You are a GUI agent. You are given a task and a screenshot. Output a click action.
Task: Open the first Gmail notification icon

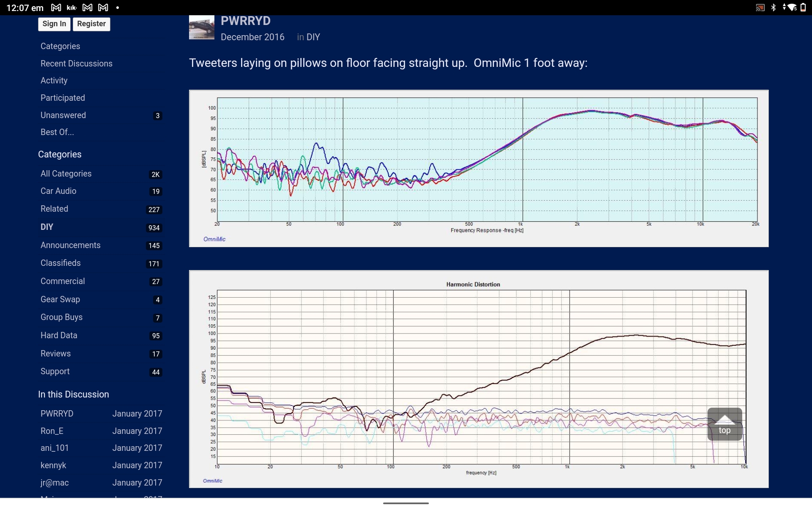(x=56, y=8)
